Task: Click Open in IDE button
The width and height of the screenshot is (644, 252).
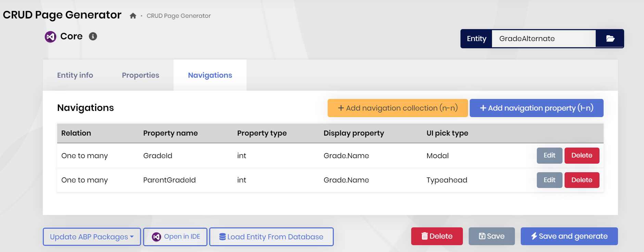Action: (175, 237)
